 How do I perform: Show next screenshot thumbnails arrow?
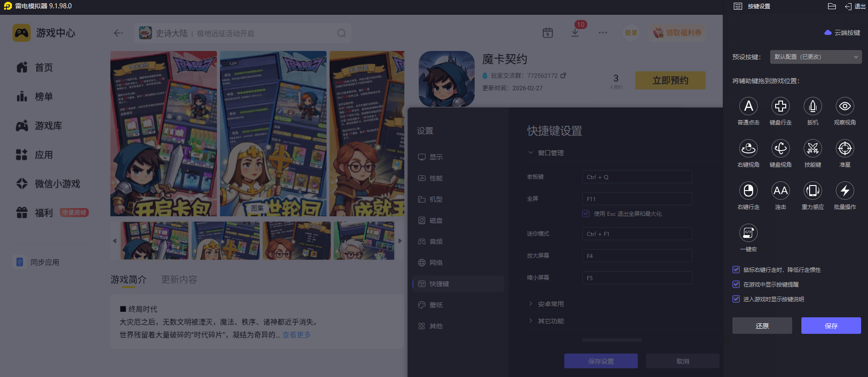[400, 241]
